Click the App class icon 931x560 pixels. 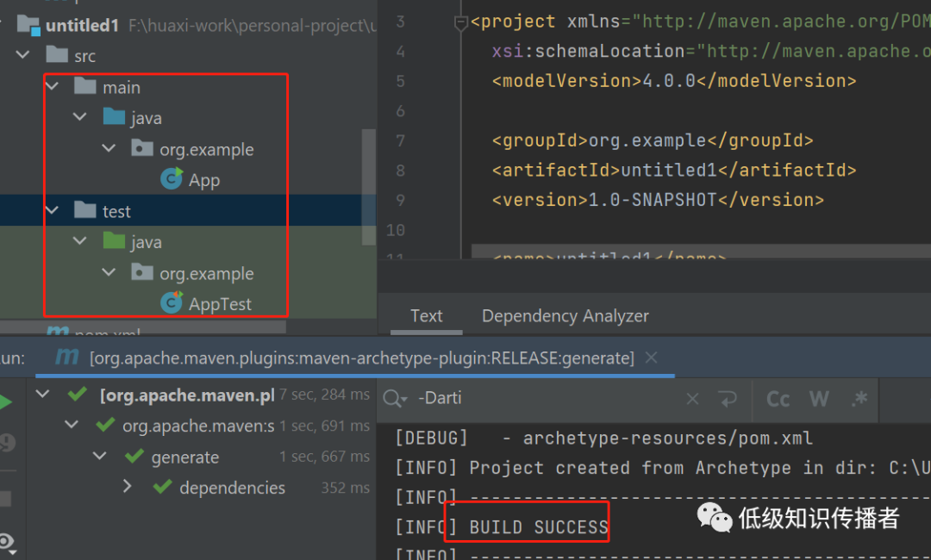point(172,179)
